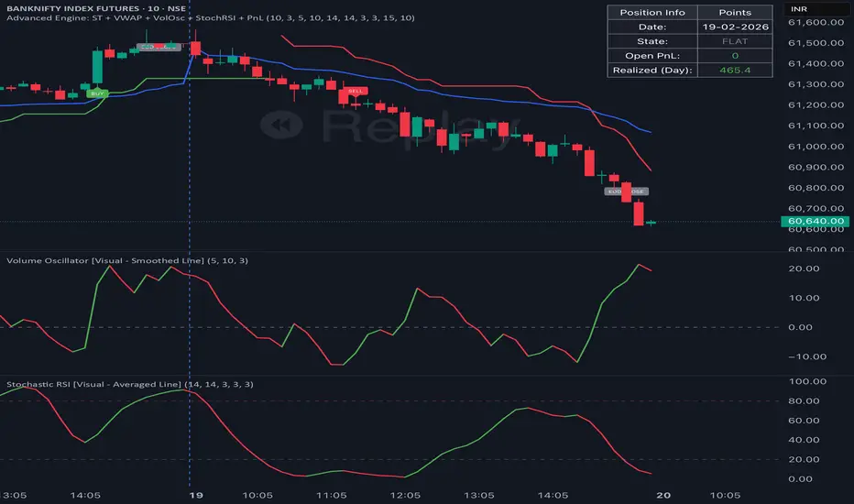Click the Volume Oscillator indicator legend
Image resolution: width=854 pixels, height=504 pixels.
(126, 260)
